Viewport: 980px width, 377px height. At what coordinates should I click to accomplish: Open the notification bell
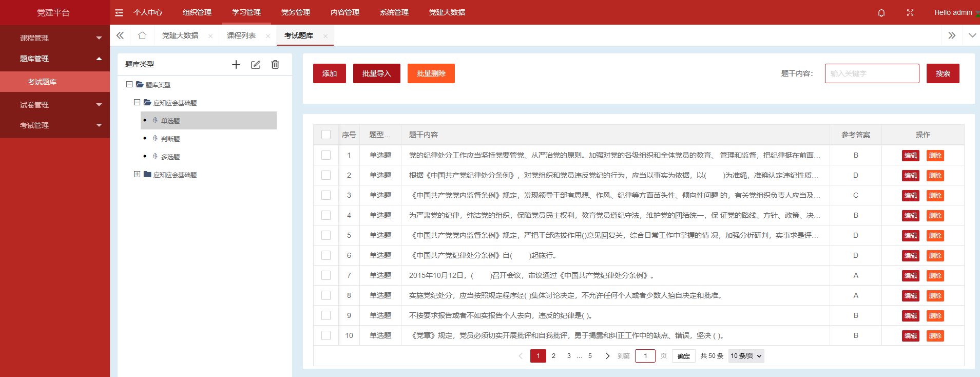coord(881,13)
